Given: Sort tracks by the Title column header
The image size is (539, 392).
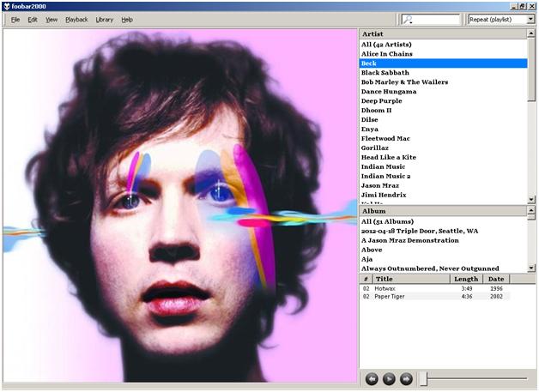Looking at the screenshot, I should [410, 279].
